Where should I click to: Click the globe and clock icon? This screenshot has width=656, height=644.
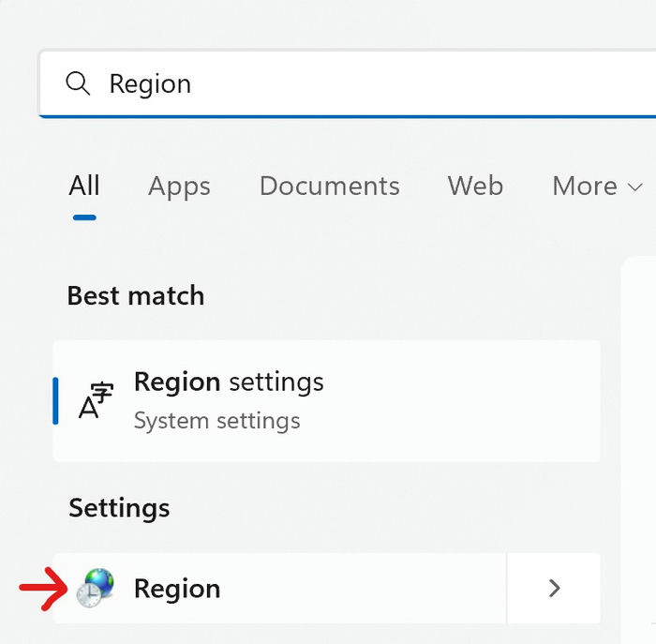pyautogui.click(x=96, y=588)
